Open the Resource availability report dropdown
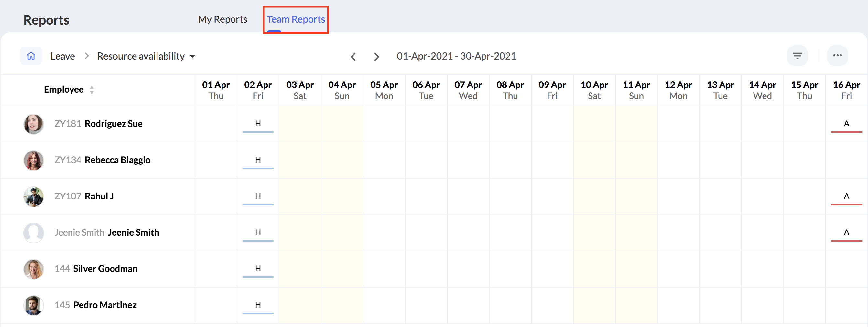868x327 pixels. coord(146,56)
